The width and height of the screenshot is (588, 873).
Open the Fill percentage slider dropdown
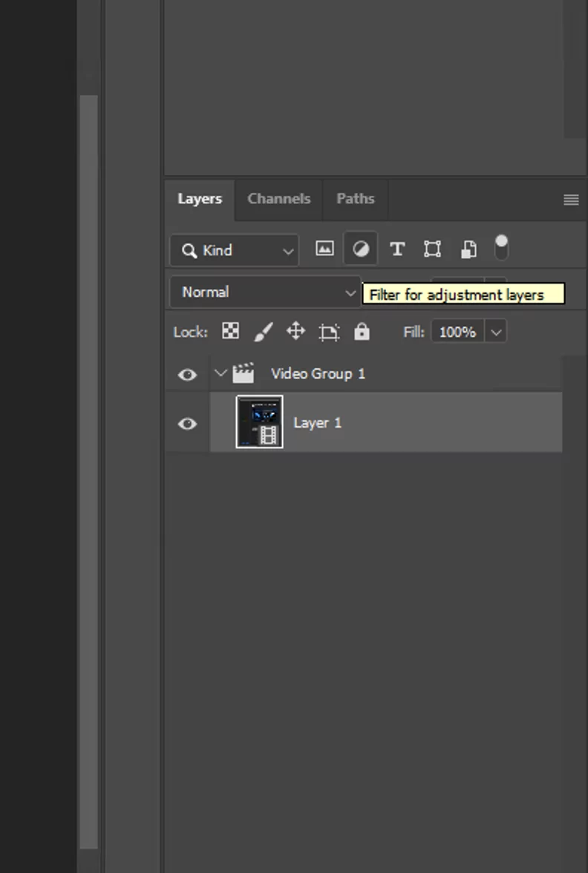pyautogui.click(x=496, y=332)
